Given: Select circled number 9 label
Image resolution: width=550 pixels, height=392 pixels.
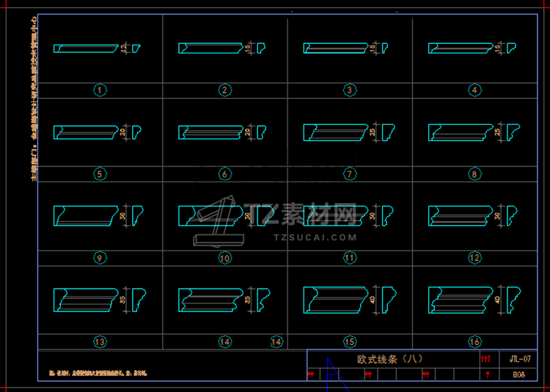Looking at the screenshot, I should (100, 258).
